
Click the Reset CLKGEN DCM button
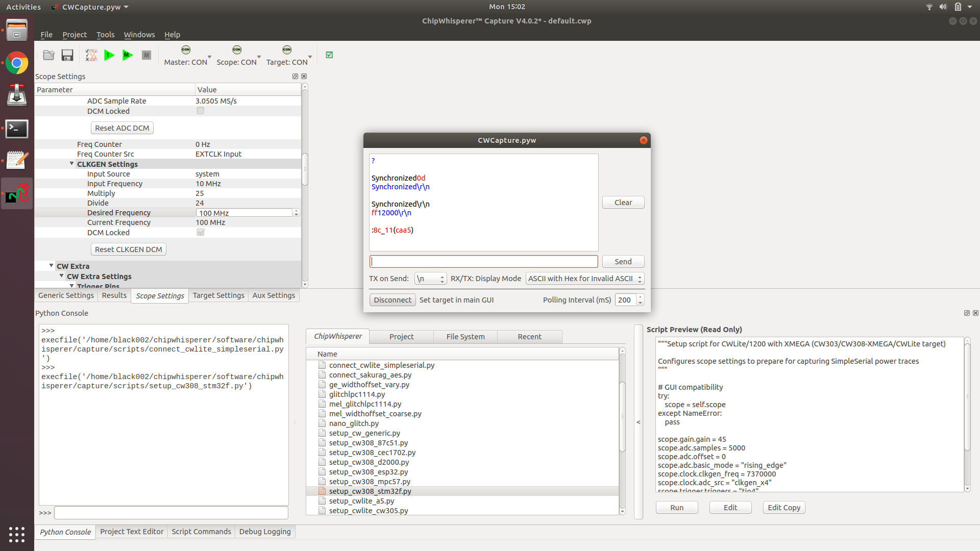pyautogui.click(x=129, y=249)
